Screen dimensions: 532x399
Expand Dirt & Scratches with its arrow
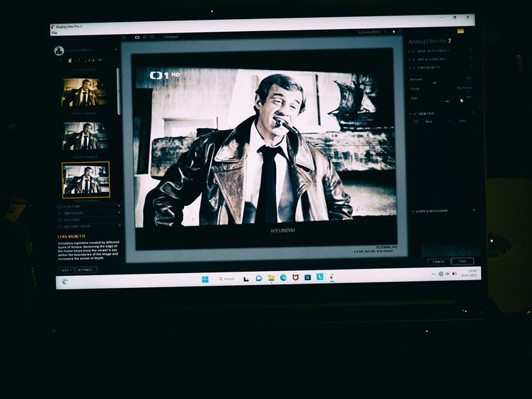tap(410, 59)
